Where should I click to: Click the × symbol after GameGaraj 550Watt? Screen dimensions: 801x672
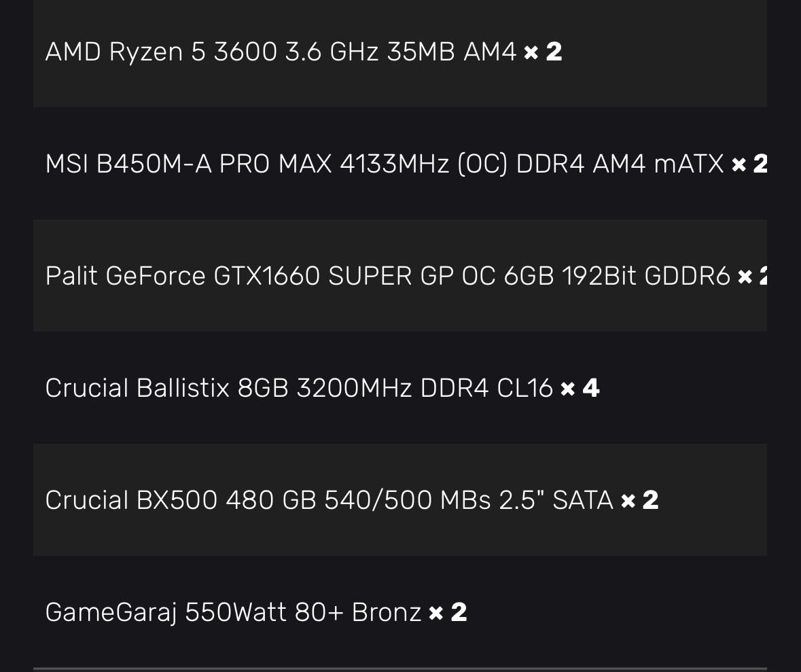coord(436,613)
